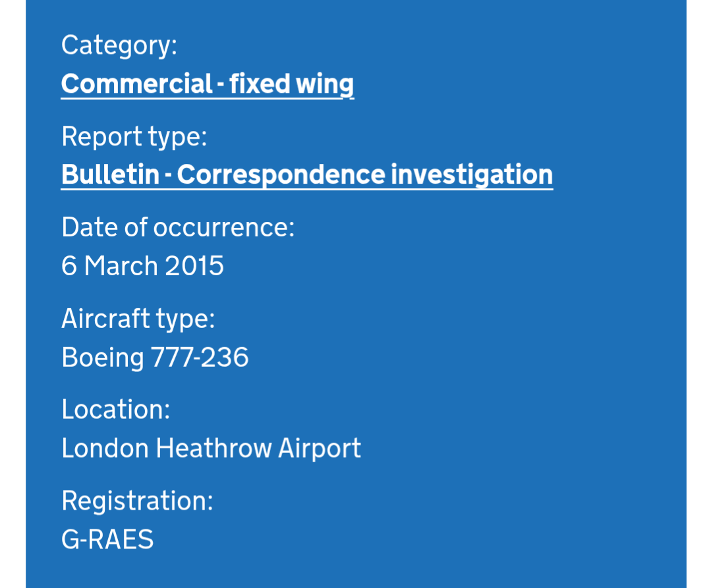
Task: Click the Aircraft type label
Action: coord(138,319)
